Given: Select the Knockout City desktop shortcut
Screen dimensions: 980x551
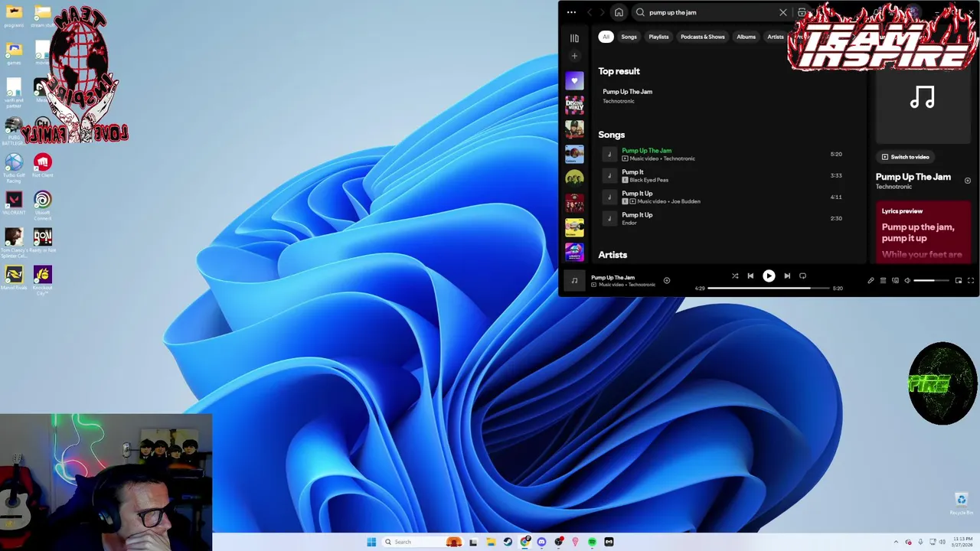Looking at the screenshot, I should 42,279.
